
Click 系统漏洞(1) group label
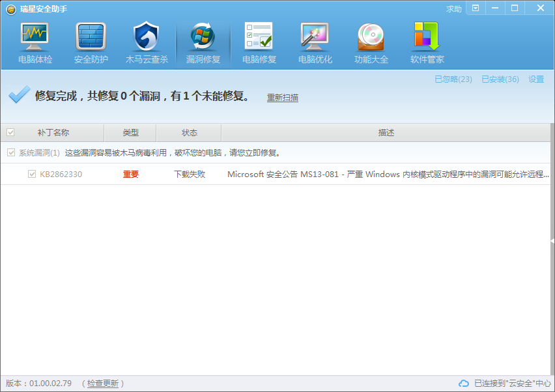pos(39,153)
